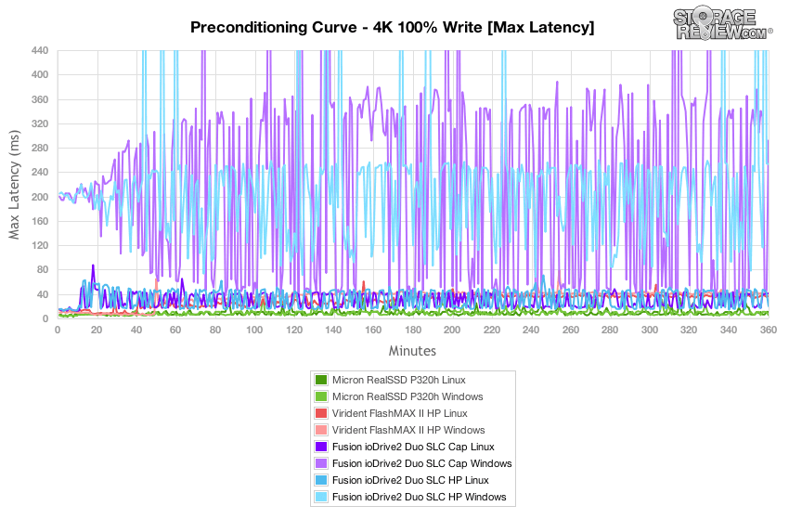789x532 pixels.
Task: Click the x-axis label 60
Action: (x=175, y=331)
